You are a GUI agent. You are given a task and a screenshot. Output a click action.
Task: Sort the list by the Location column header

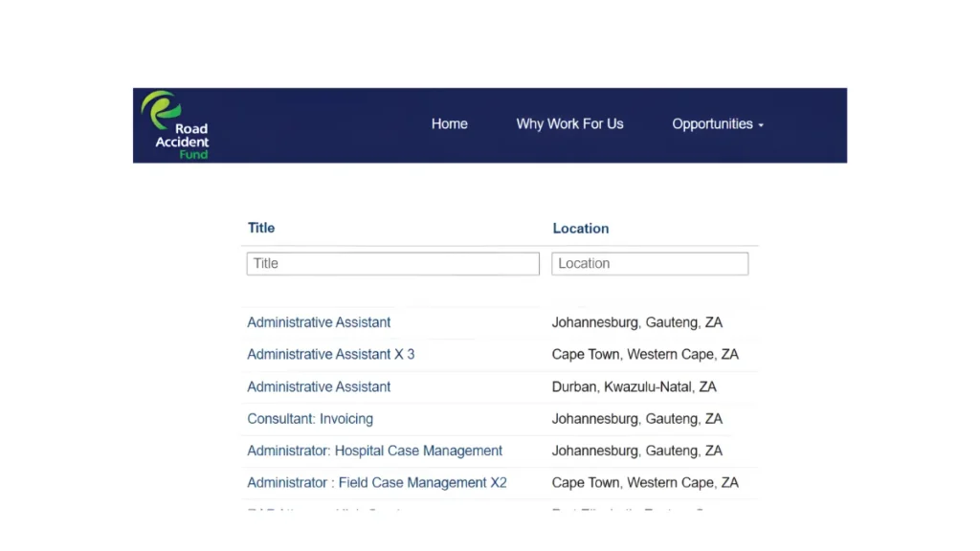[580, 229]
